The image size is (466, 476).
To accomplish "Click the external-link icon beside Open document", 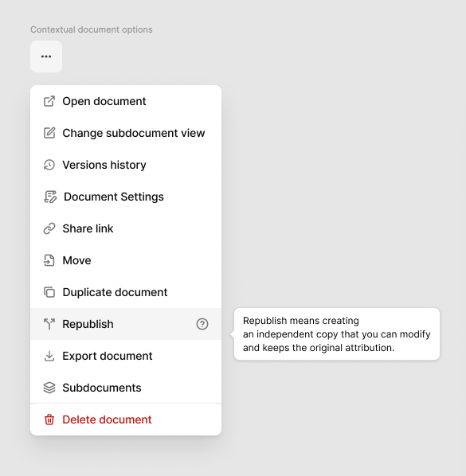I will [x=49, y=101].
